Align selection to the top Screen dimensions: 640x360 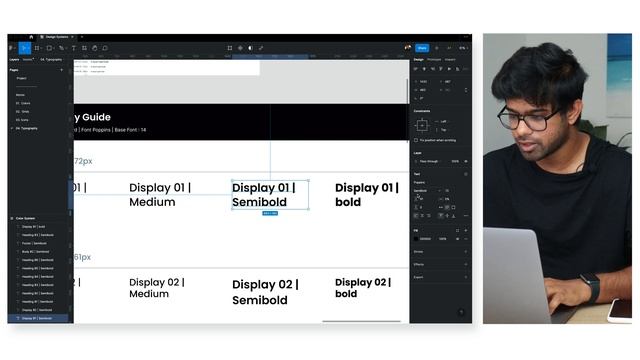441,69
